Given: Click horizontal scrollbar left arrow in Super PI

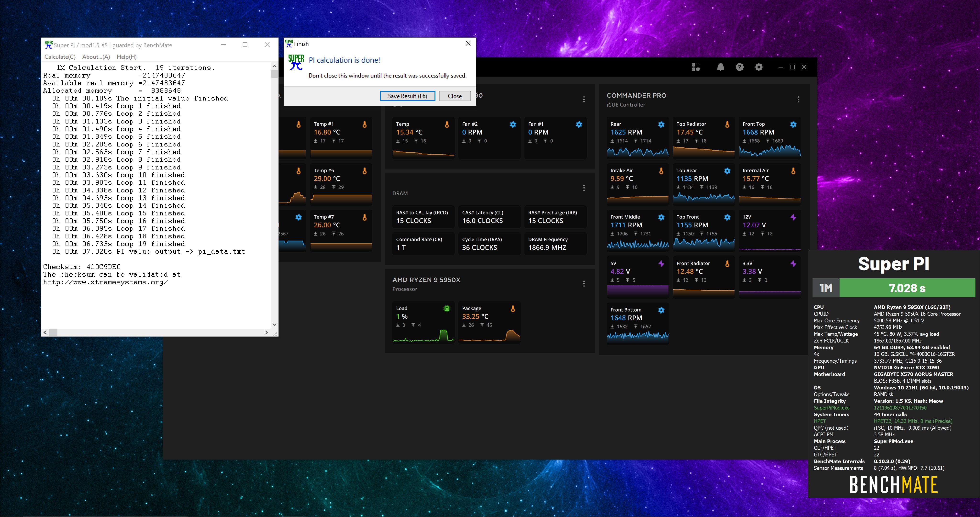Looking at the screenshot, I should click(45, 332).
